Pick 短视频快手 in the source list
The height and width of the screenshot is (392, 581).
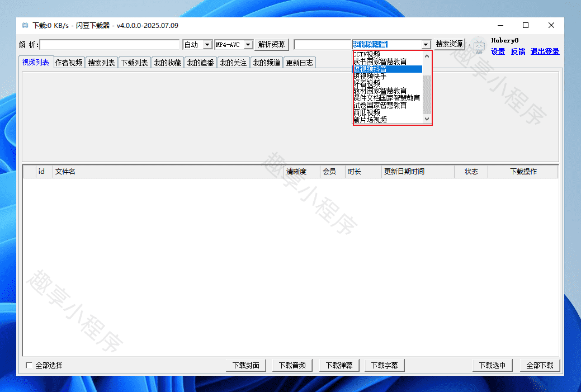coord(387,76)
